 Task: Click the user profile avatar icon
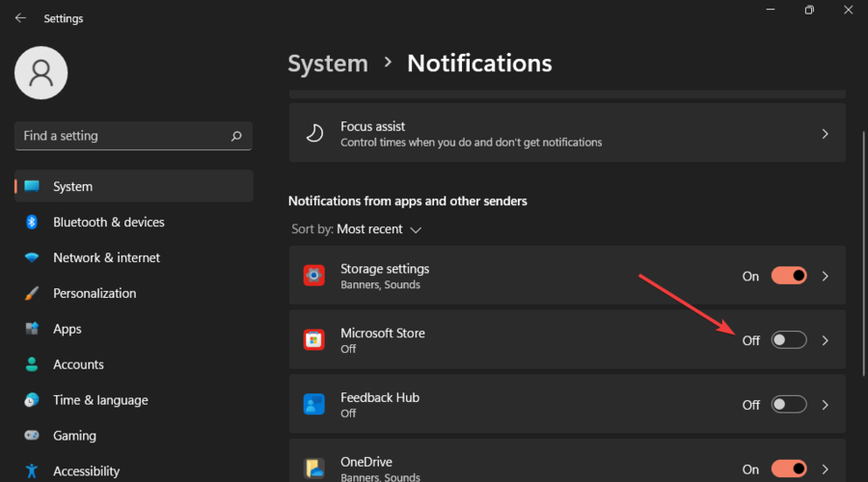point(41,72)
